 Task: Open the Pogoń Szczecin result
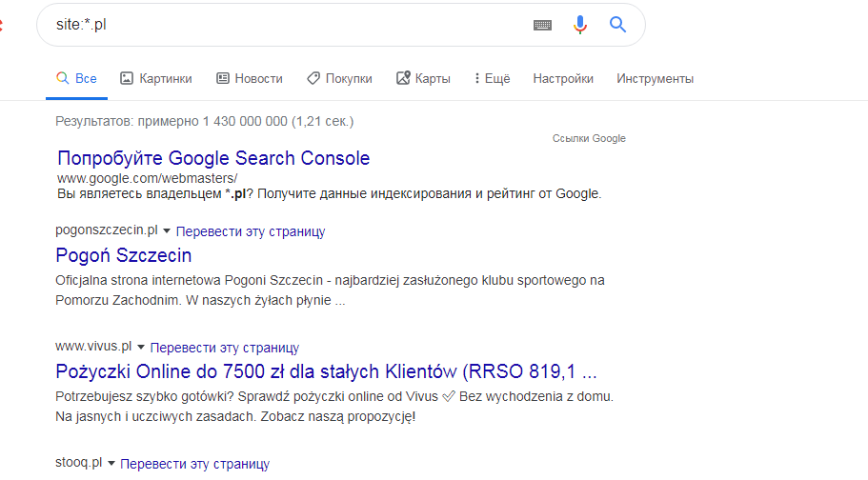pyautogui.click(x=124, y=255)
